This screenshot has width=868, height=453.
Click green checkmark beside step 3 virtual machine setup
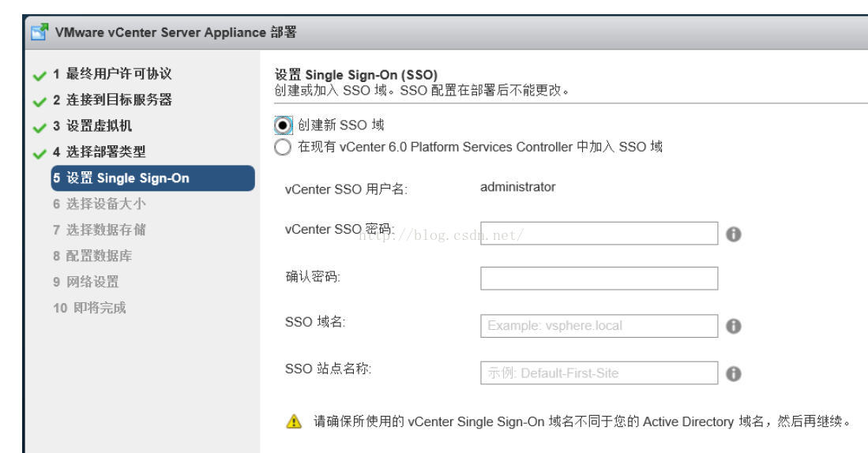coord(39,128)
